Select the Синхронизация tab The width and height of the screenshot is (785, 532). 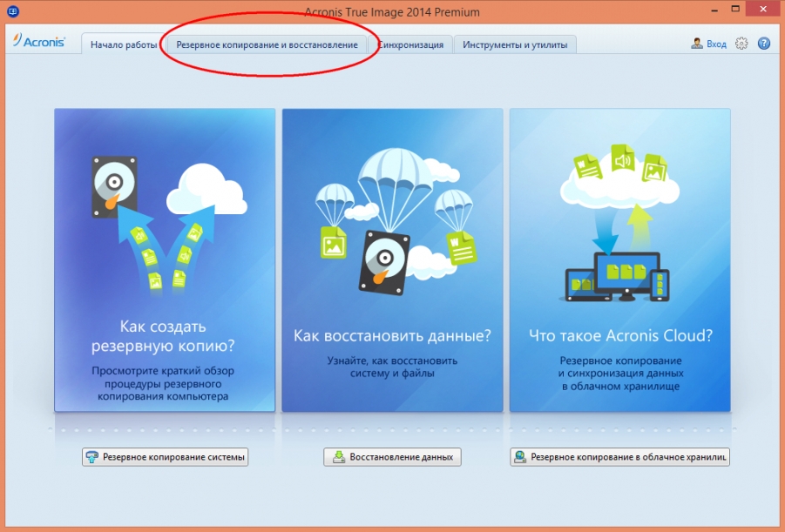pyautogui.click(x=411, y=44)
